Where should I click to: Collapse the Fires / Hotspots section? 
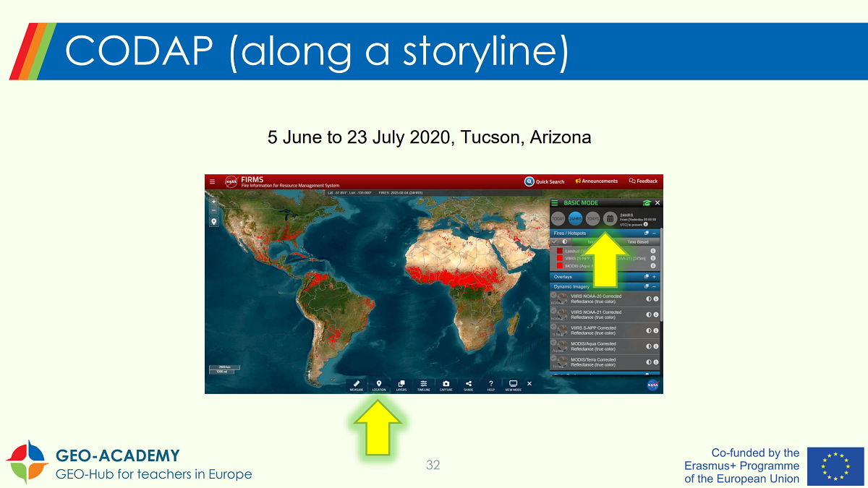click(x=655, y=233)
